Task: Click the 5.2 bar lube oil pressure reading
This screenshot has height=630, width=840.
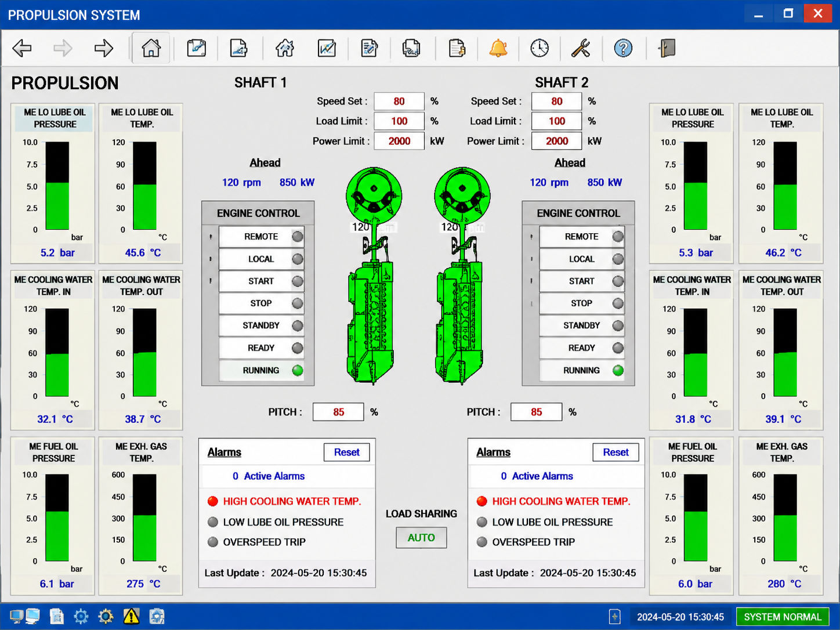Action: 57,253
